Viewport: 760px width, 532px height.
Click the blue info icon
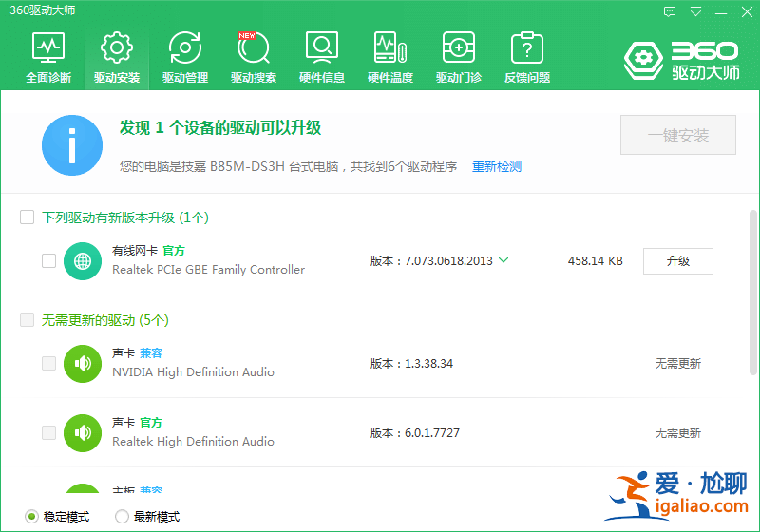point(72,144)
